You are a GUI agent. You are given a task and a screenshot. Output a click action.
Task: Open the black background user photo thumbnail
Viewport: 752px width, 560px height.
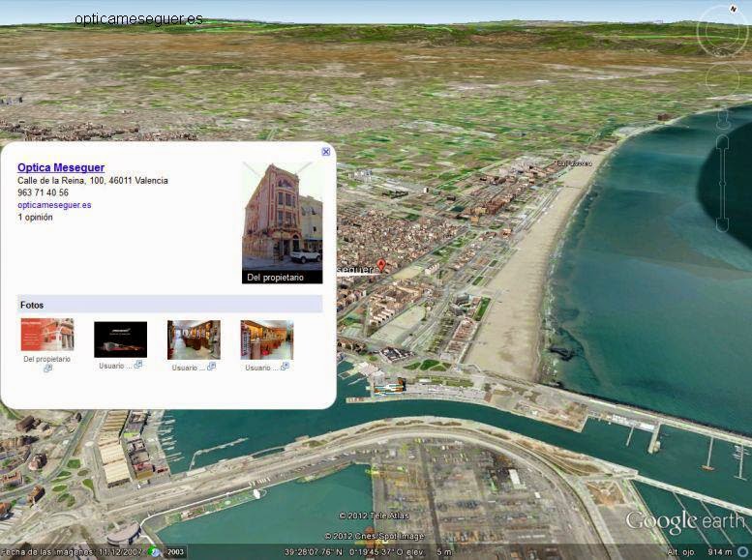coord(120,339)
